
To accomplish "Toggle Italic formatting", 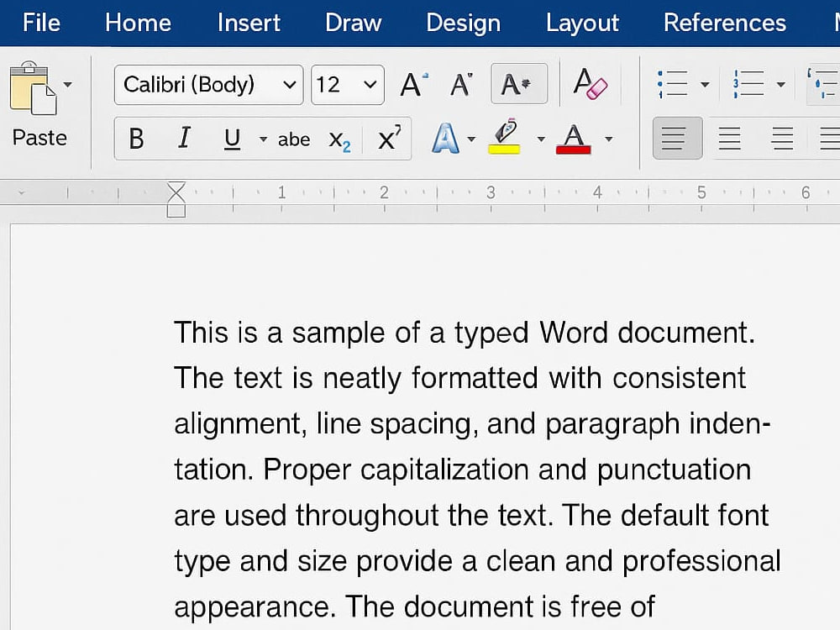I will [x=184, y=138].
